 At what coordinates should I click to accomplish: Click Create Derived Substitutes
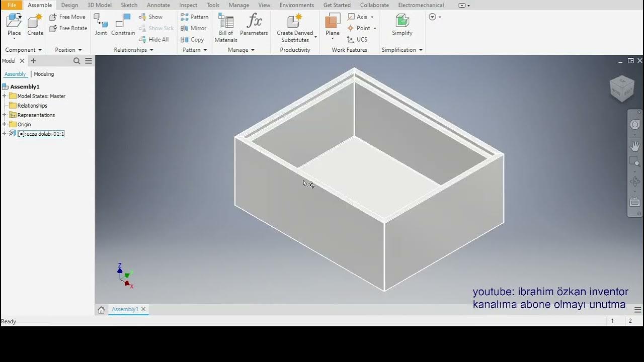pos(295,28)
